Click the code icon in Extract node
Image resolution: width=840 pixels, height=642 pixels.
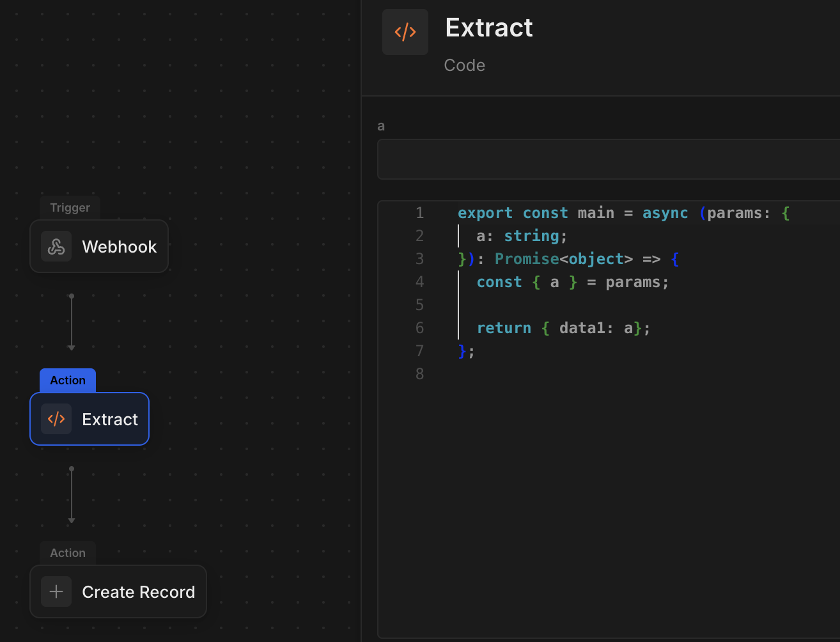tap(56, 419)
